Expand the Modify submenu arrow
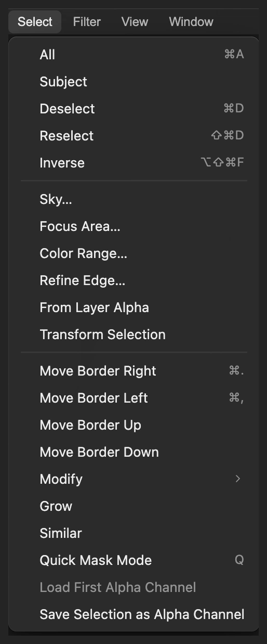 pos(238,479)
